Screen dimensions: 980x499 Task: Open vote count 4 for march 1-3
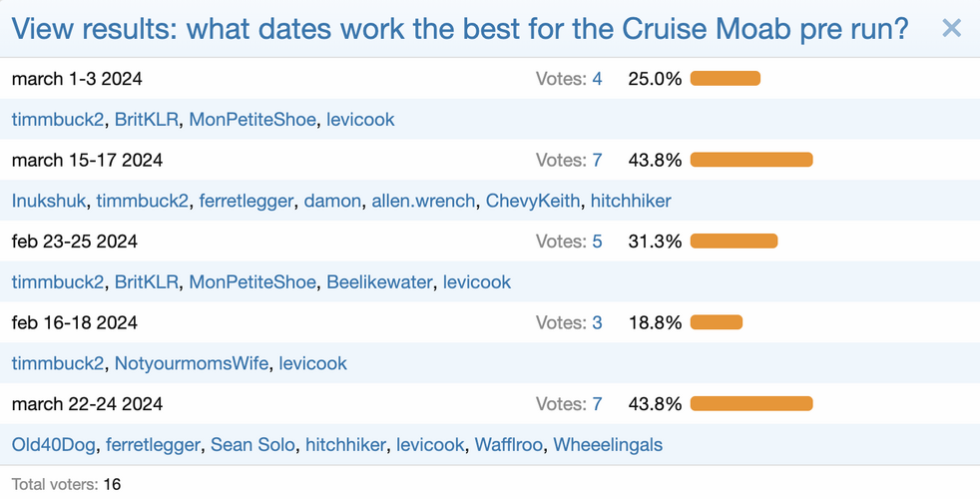[597, 78]
